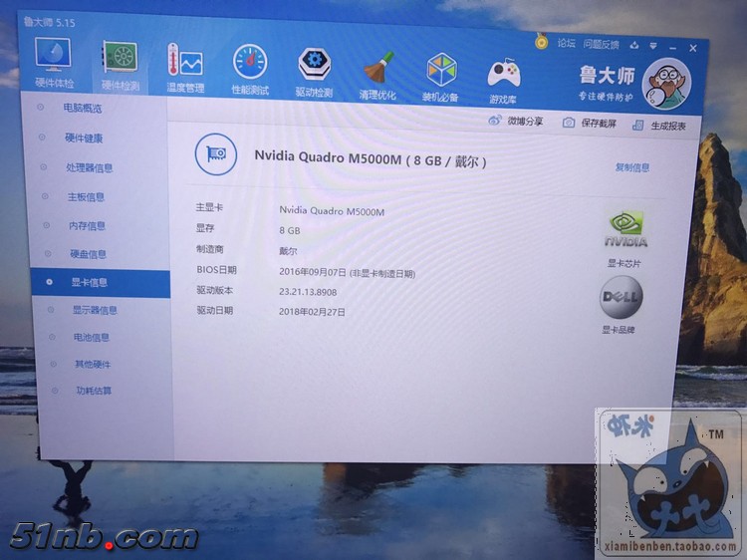Click 复制信息 copy info link
This screenshot has height=560, width=747.
click(x=632, y=167)
